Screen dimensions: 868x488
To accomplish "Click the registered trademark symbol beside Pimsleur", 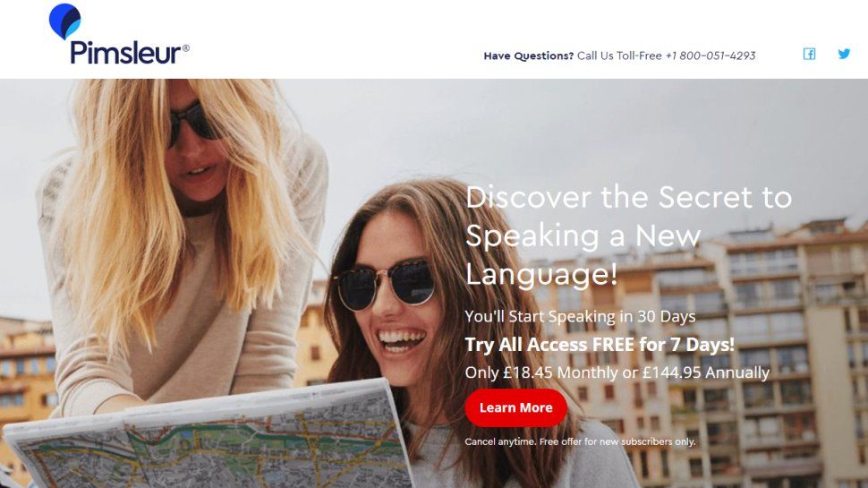I will click(186, 48).
